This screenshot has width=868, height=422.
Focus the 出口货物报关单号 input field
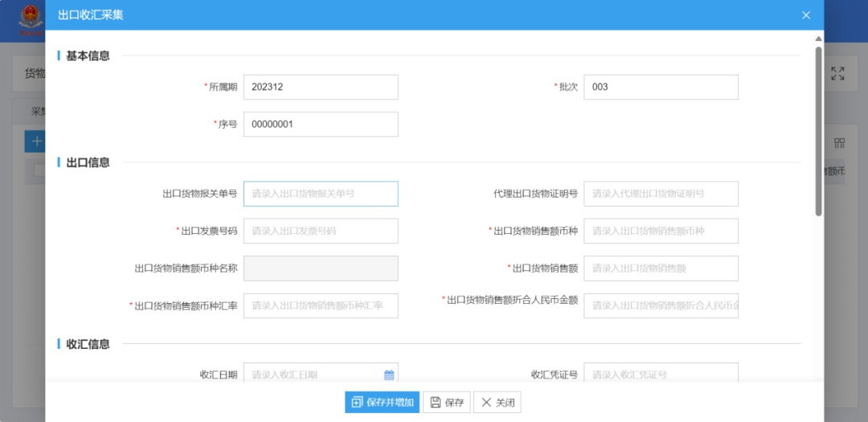[x=321, y=194]
